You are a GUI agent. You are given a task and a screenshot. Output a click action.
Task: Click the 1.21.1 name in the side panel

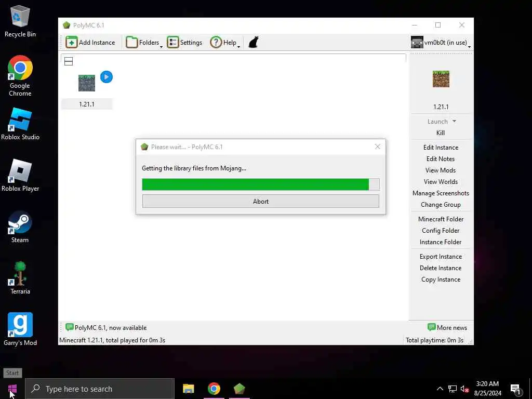point(441,107)
